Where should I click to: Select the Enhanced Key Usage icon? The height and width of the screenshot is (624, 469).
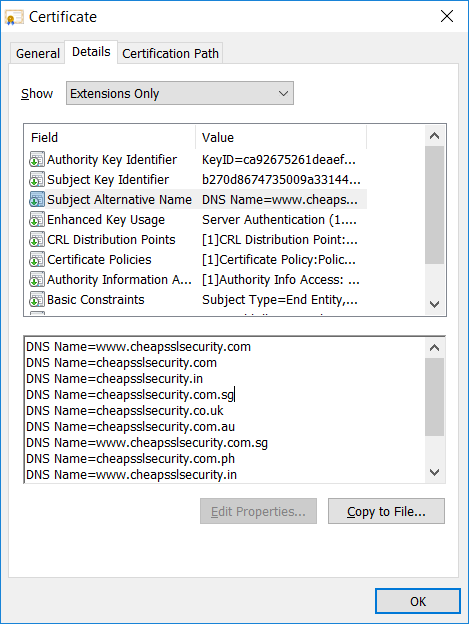coord(37,219)
